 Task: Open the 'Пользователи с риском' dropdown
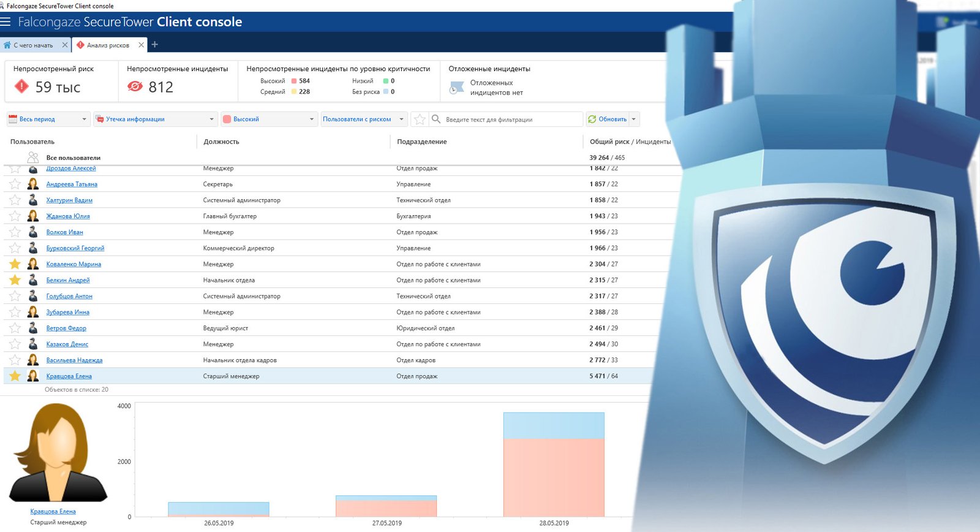click(364, 119)
